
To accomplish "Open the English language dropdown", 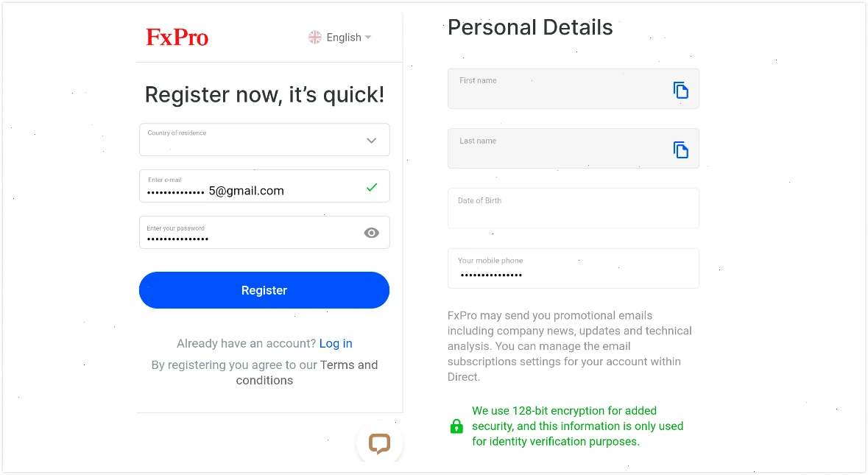I will pyautogui.click(x=343, y=37).
